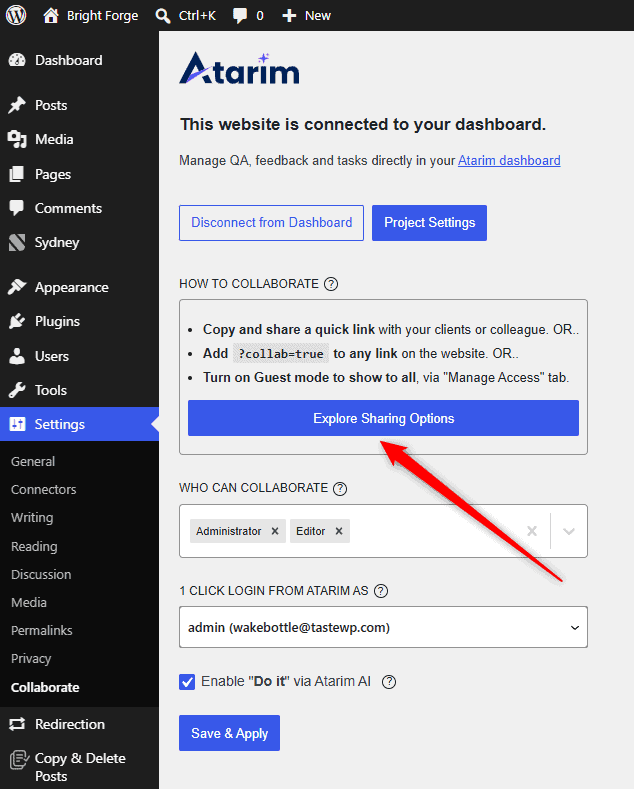634x789 pixels.
Task: Open Connectors settings submenu
Action: (44, 490)
